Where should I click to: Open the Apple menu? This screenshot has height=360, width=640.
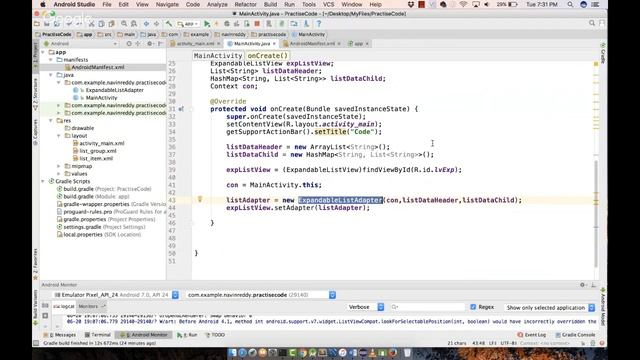(x=43, y=4)
